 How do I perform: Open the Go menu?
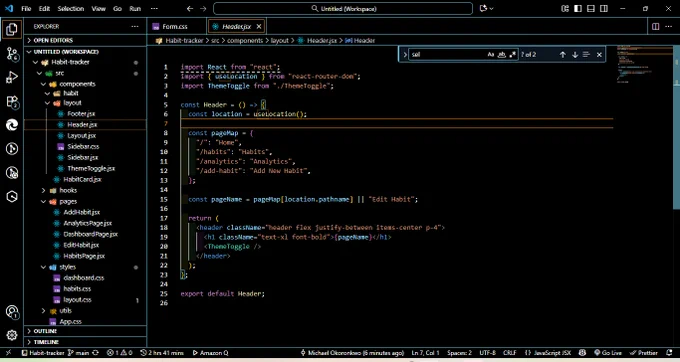[118, 8]
